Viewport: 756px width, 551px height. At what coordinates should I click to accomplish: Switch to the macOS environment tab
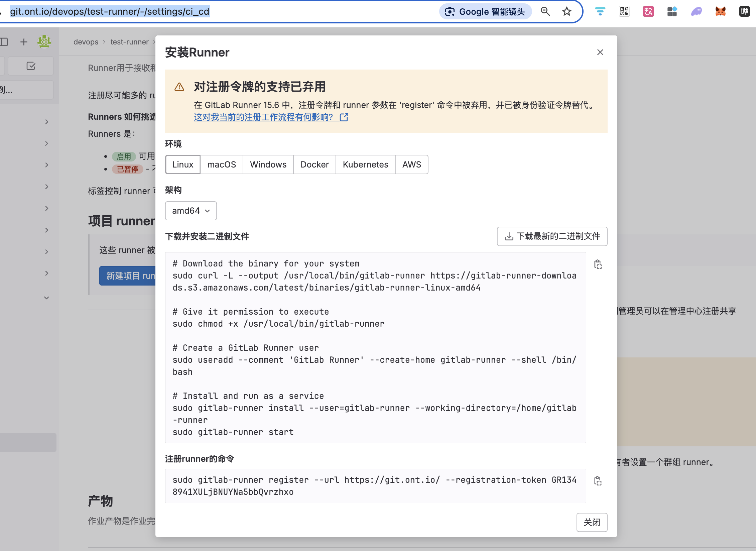click(x=221, y=164)
